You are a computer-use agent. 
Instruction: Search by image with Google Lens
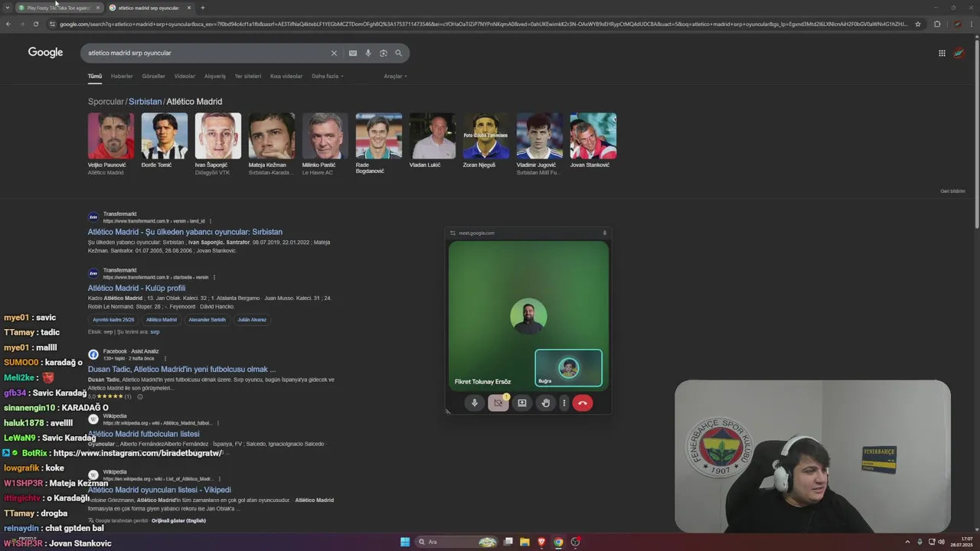tap(384, 53)
